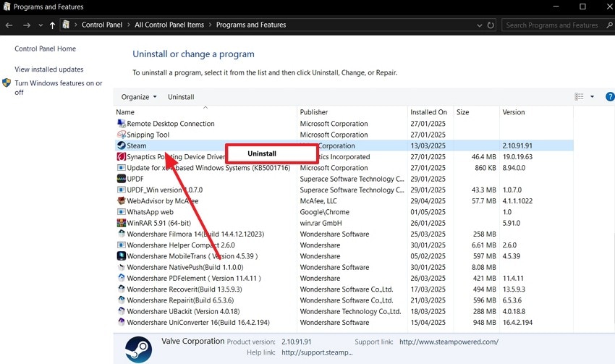The image size is (615, 364).
Task: Click the Wondershare Recoverit icon
Action: (x=122, y=289)
